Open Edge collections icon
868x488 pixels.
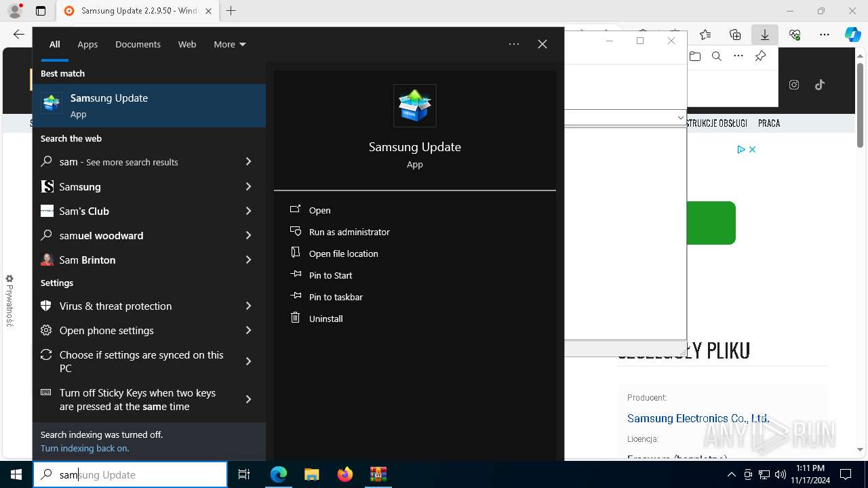(x=735, y=35)
